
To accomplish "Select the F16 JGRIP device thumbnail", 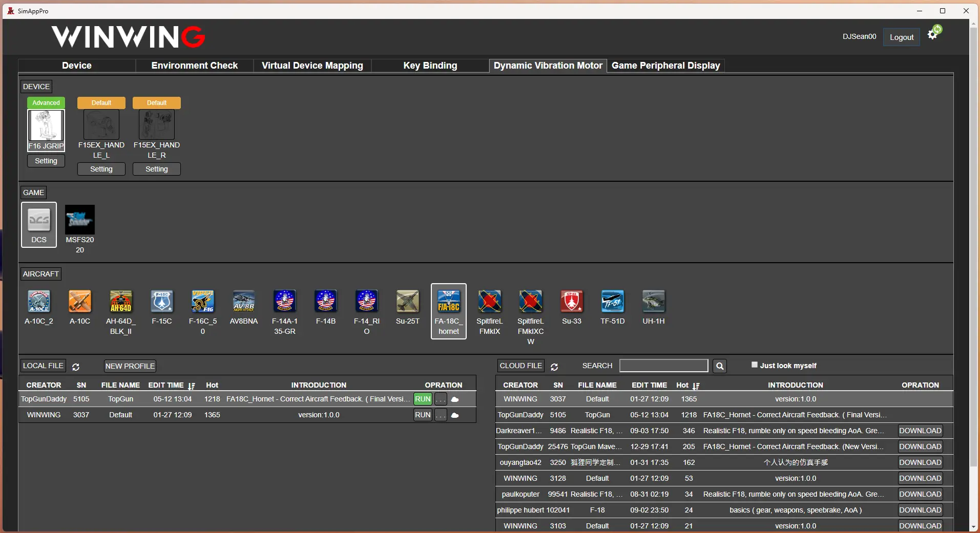I will coord(46,125).
